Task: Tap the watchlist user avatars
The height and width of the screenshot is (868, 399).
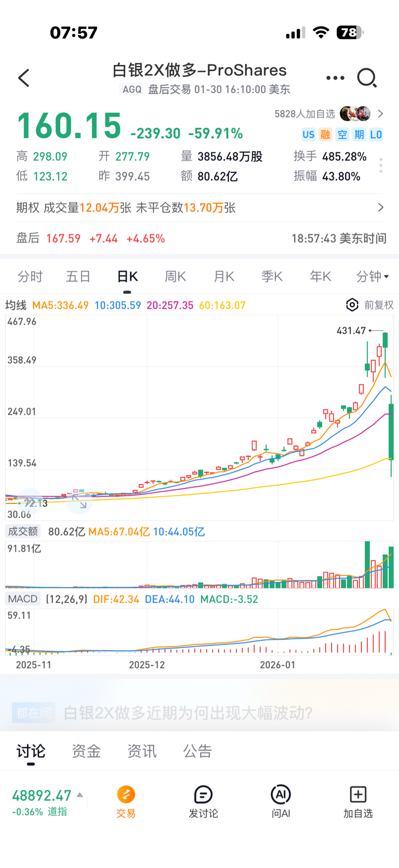Action: [x=355, y=113]
